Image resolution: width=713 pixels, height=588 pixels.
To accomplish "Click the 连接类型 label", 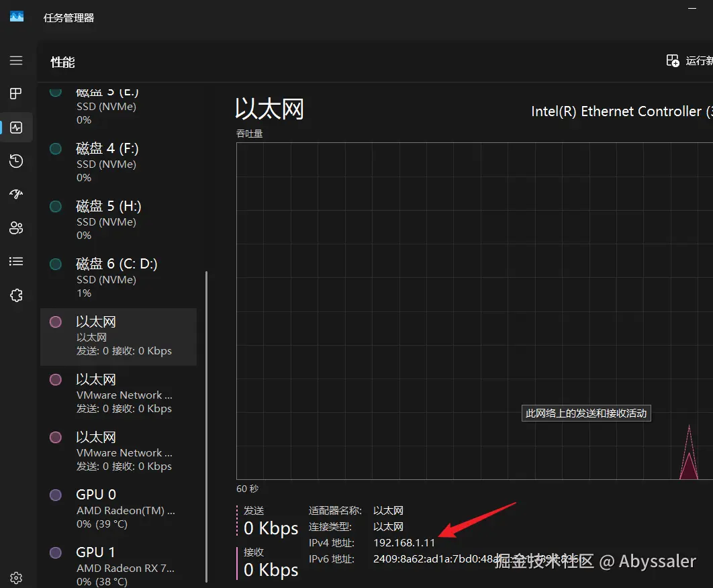I will [x=330, y=527].
